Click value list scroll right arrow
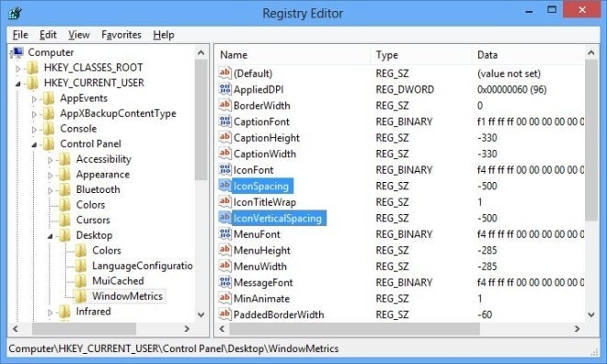The height and width of the screenshot is (364, 607). pyautogui.click(x=578, y=329)
